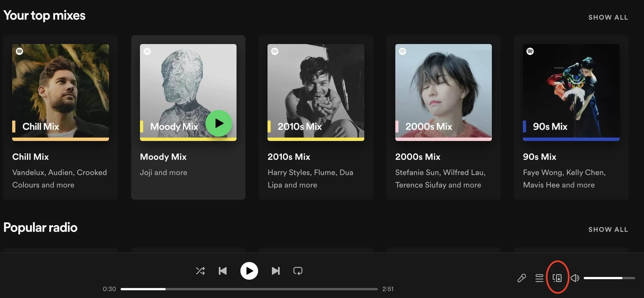Screen dimensions: 644x298
Task: Play the Moody Mix via green play button
Action: tap(218, 124)
